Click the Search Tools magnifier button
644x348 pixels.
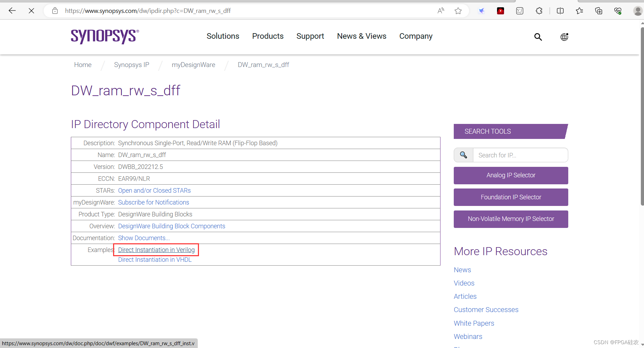(464, 155)
